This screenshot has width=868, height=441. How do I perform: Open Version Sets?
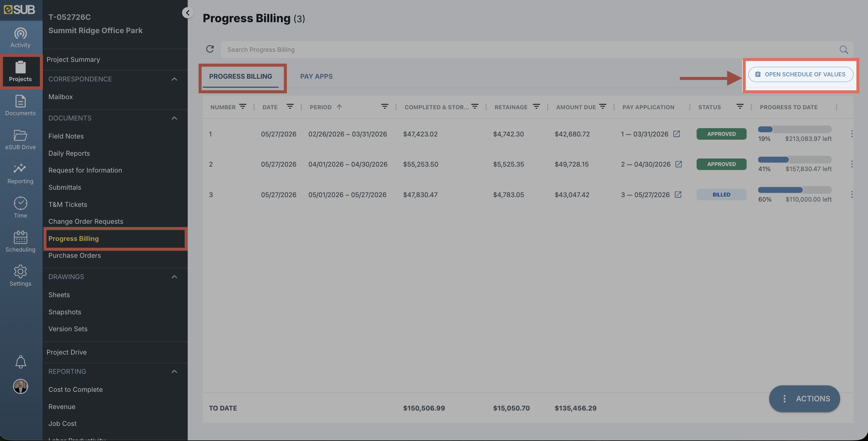(68, 329)
